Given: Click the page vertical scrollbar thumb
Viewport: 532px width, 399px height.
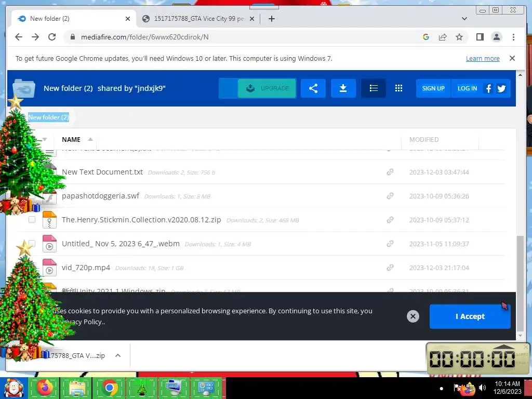Looking at the screenshot, I should (520, 283).
